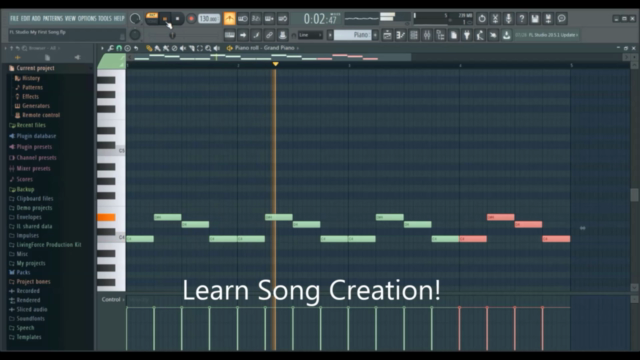Screen dimensions: 640x360
Task: Open piano roll tools wrench menu
Action: click(110, 48)
